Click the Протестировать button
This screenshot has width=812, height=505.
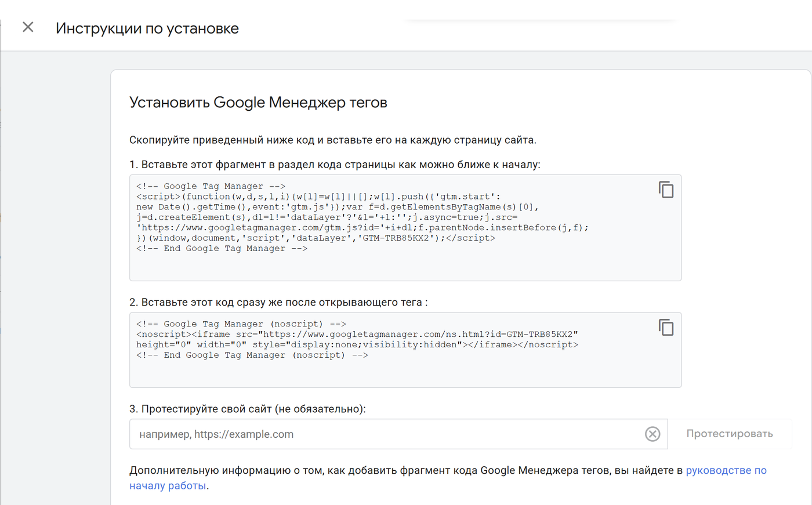(730, 434)
